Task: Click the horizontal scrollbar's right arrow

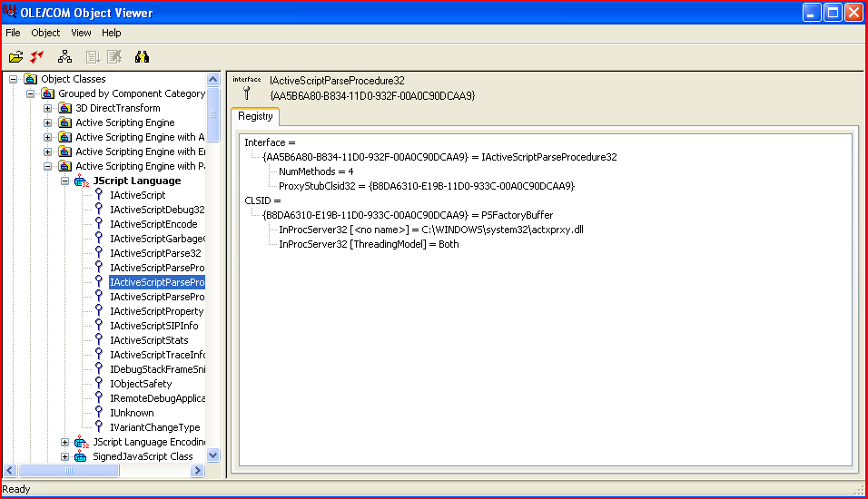Action: click(x=198, y=470)
